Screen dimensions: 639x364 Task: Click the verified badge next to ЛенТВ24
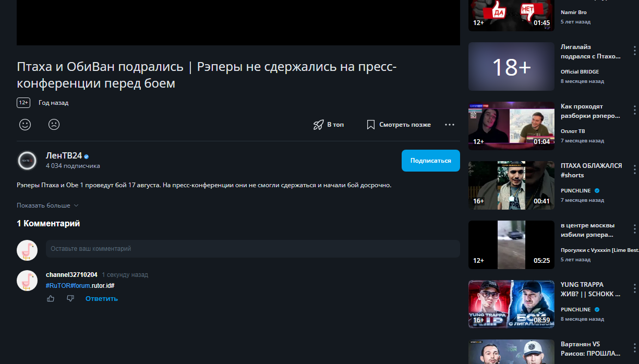pos(87,156)
